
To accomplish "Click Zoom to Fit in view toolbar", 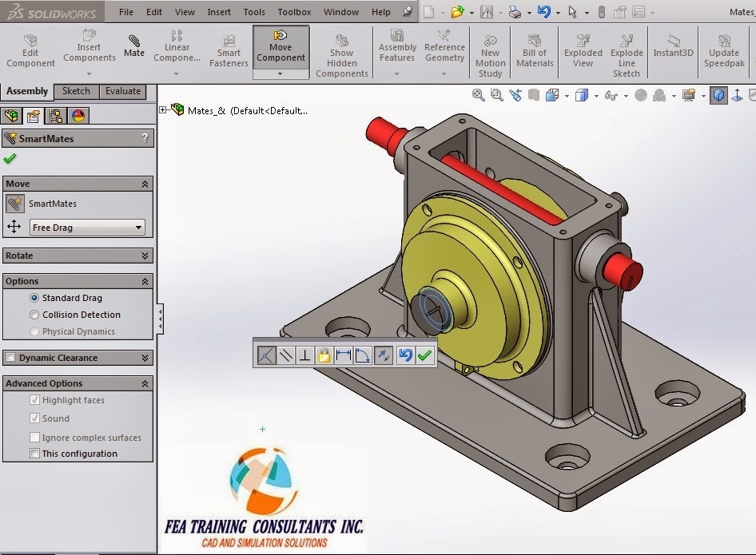I will 478,95.
